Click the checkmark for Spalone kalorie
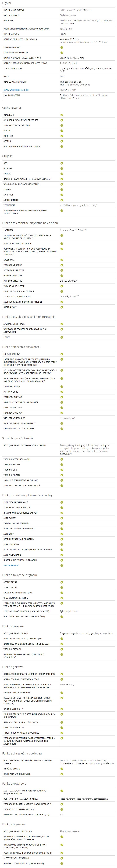This screenshot has height=868, width=117. pos(62,386)
